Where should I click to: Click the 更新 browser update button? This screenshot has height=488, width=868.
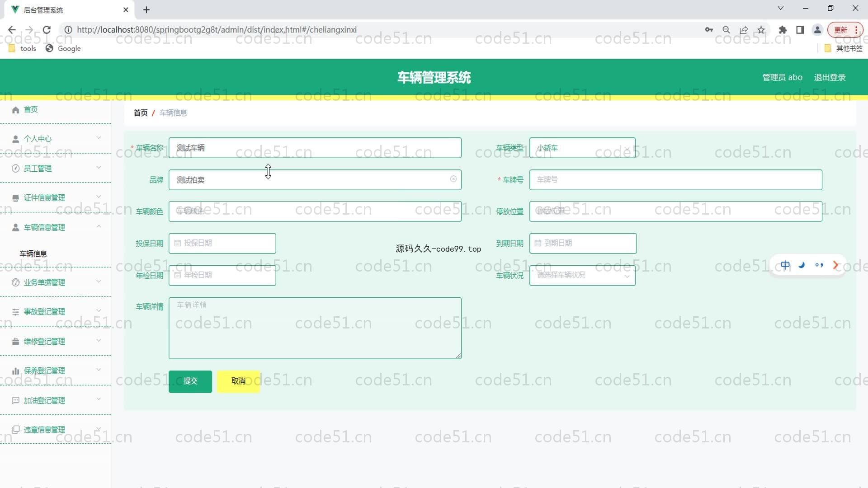(x=845, y=30)
